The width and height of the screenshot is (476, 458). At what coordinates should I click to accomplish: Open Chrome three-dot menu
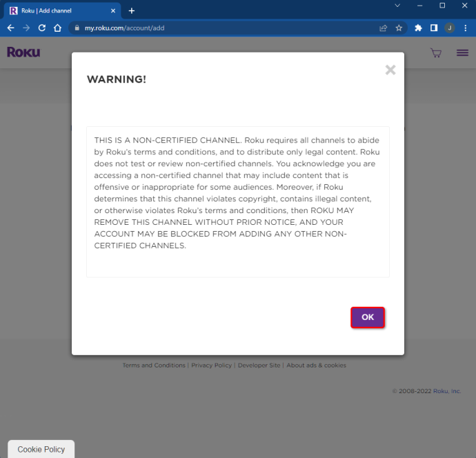pos(466,28)
